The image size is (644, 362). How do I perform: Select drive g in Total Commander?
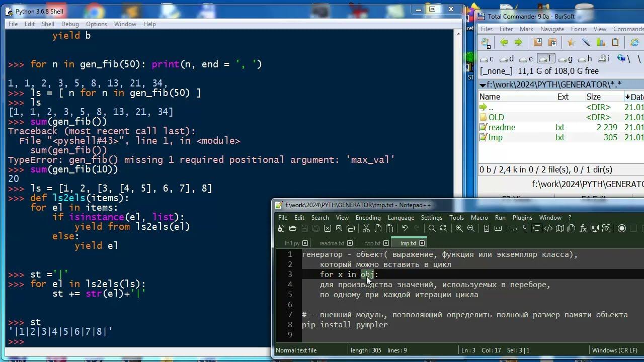[x=565, y=59]
